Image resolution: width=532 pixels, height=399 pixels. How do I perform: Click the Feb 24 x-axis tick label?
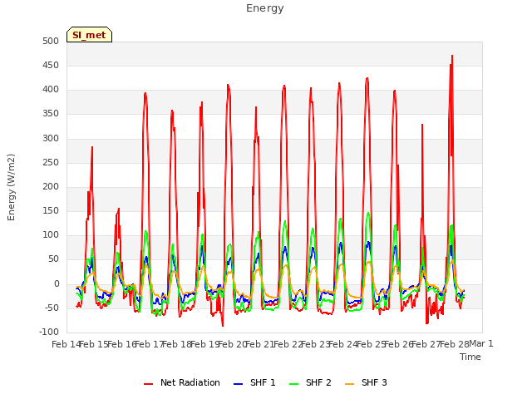pos(343,344)
